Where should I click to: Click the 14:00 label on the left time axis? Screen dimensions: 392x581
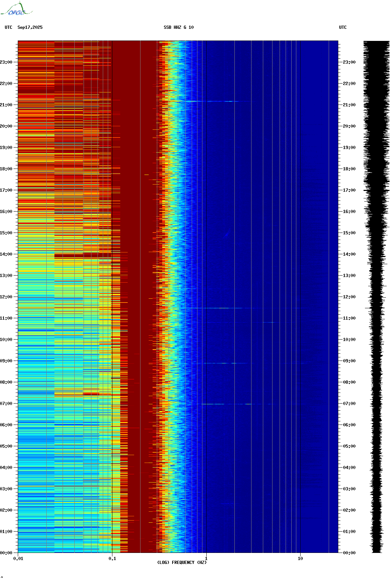click(x=6, y=254)
